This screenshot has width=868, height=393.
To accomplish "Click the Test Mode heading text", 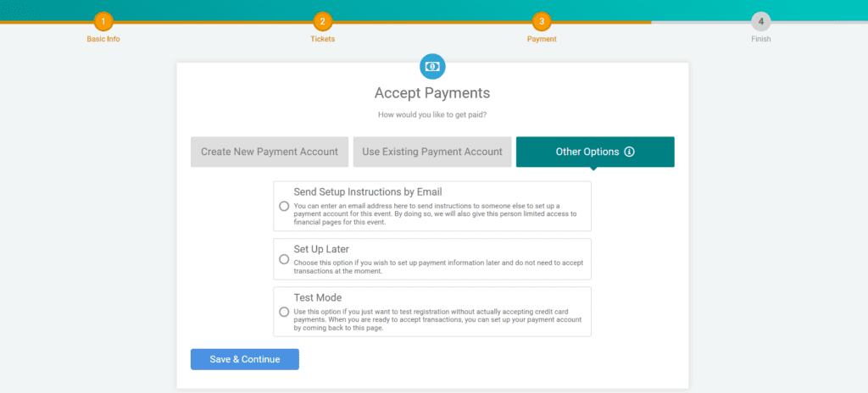I will [318, 298].
